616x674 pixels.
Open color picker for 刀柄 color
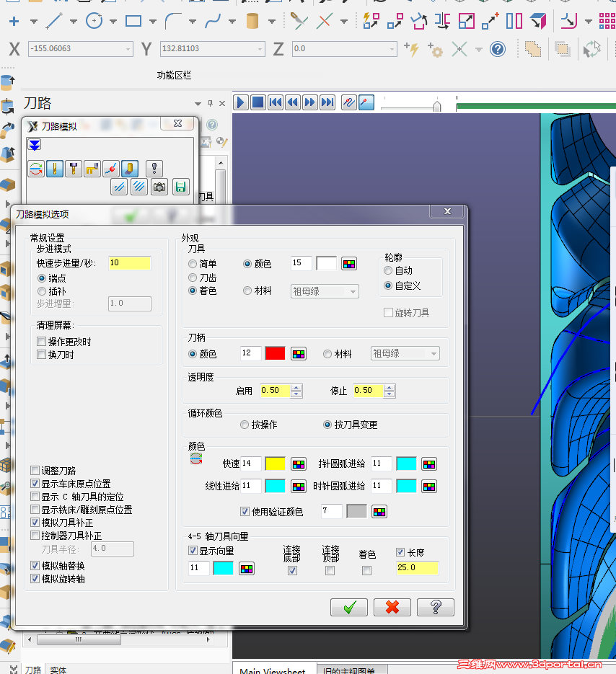(299, 354)
